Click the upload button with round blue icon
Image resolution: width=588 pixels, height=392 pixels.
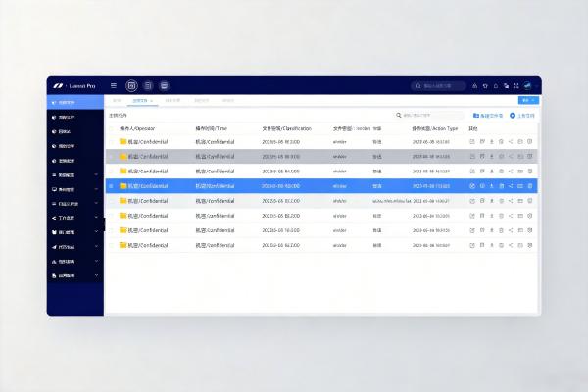click(522, 116)
